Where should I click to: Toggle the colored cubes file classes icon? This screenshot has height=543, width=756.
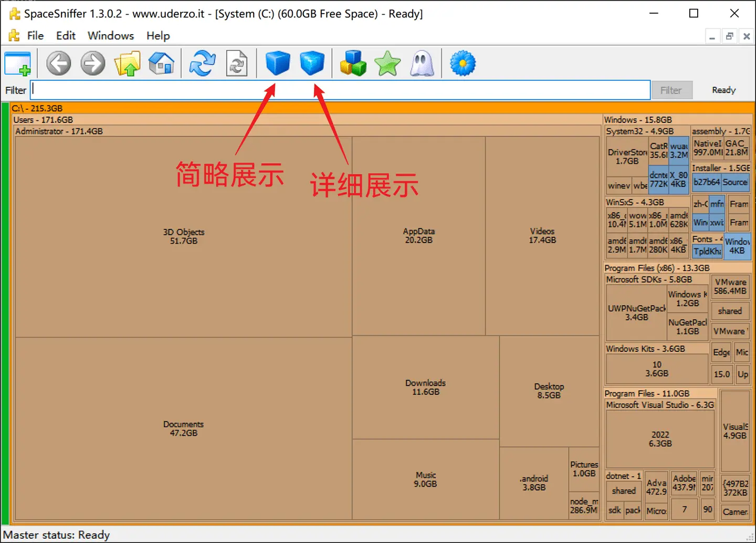[353, 64]
